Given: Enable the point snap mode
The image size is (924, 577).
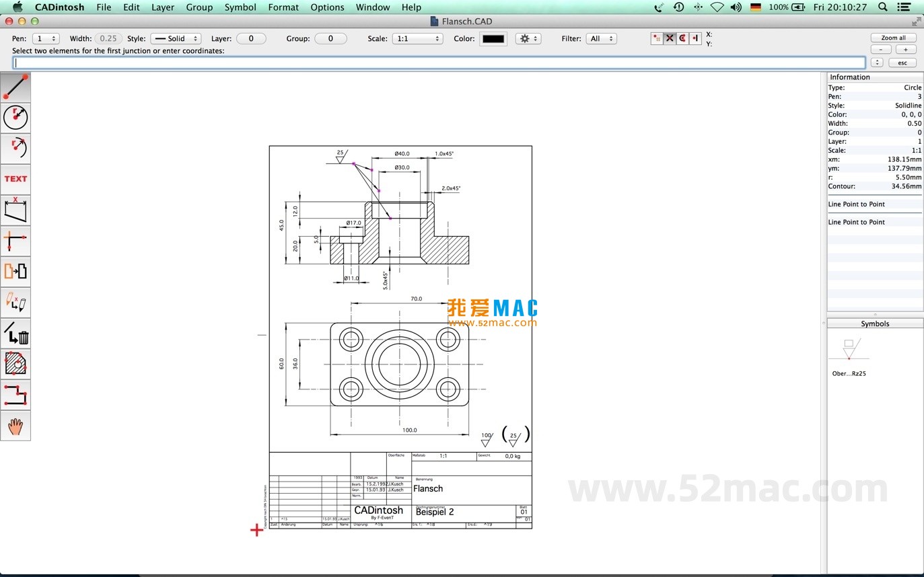Looking at the screenshot, I should point(657,38).
